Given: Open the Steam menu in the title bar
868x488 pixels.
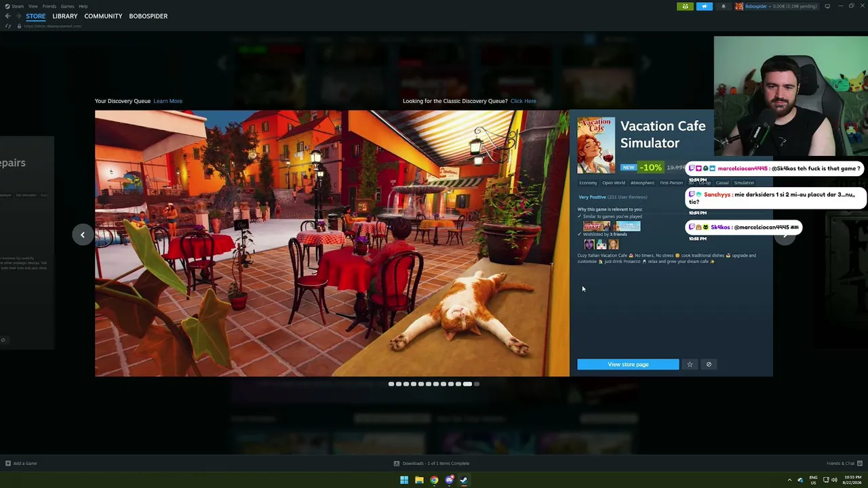Looking at the screenshot, I should tap(14, 6).
